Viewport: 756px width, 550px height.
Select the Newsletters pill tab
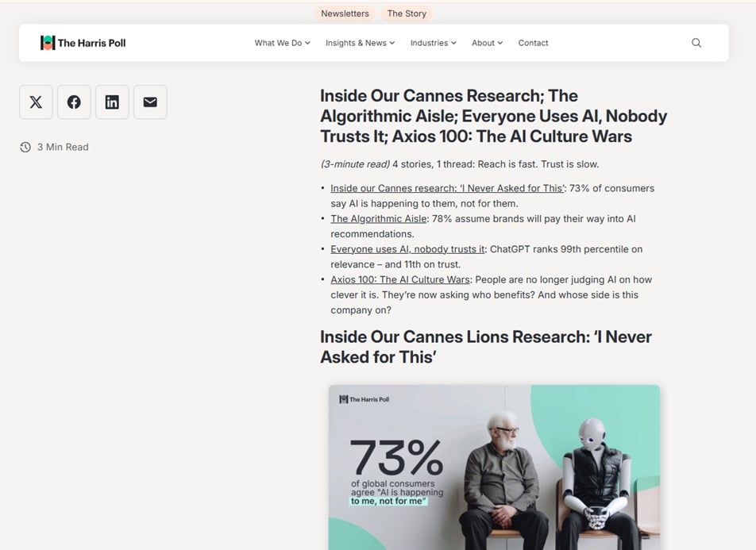coord(345,13)
